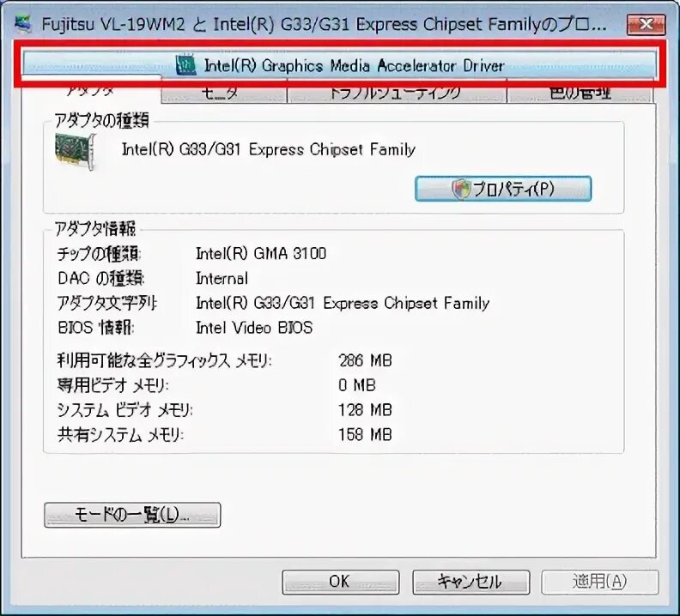Click the adapter type name Intel(R) G33/G31 text

(269, 149)
